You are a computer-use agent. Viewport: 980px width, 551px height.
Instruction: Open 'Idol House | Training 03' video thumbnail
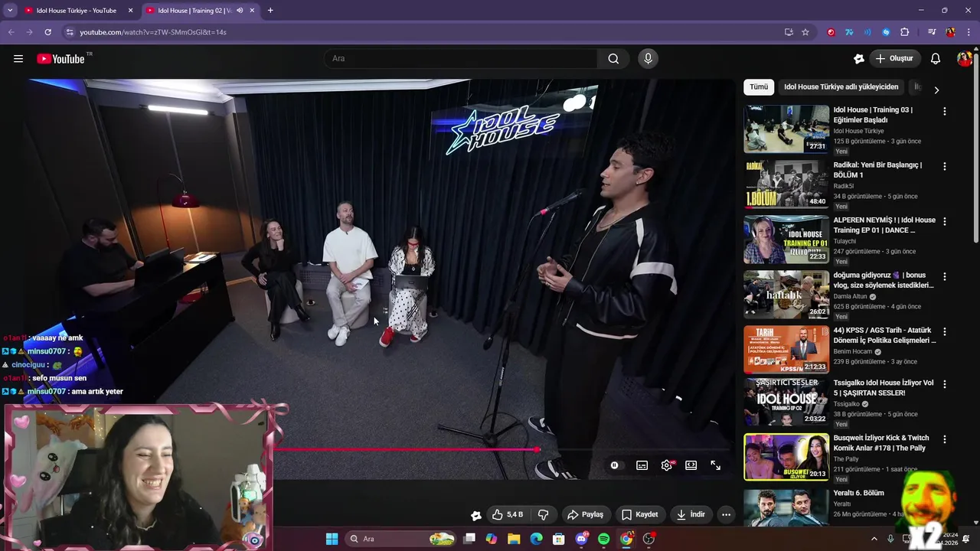click(x=786, y=129)
